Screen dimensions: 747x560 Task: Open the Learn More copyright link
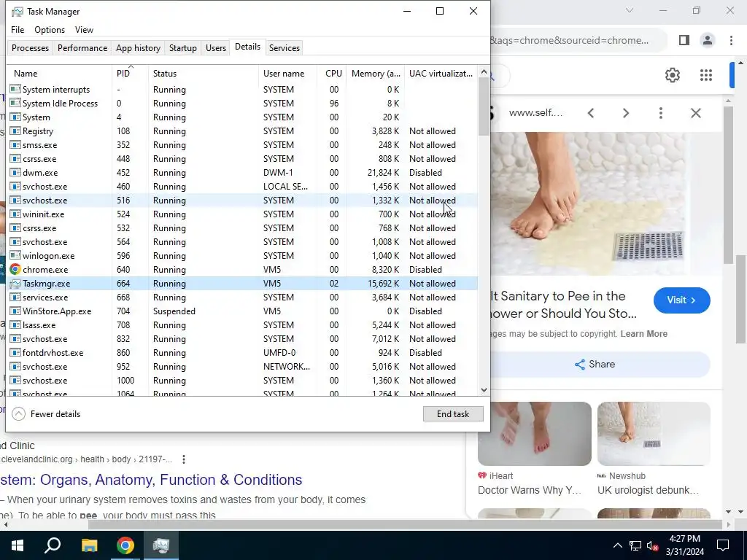pos(643,334)
